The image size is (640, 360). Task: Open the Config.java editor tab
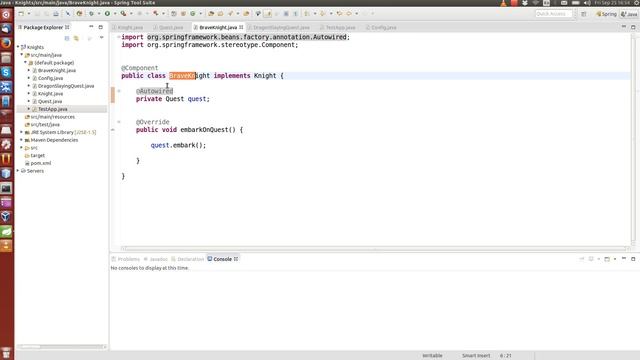click(384, 27)
